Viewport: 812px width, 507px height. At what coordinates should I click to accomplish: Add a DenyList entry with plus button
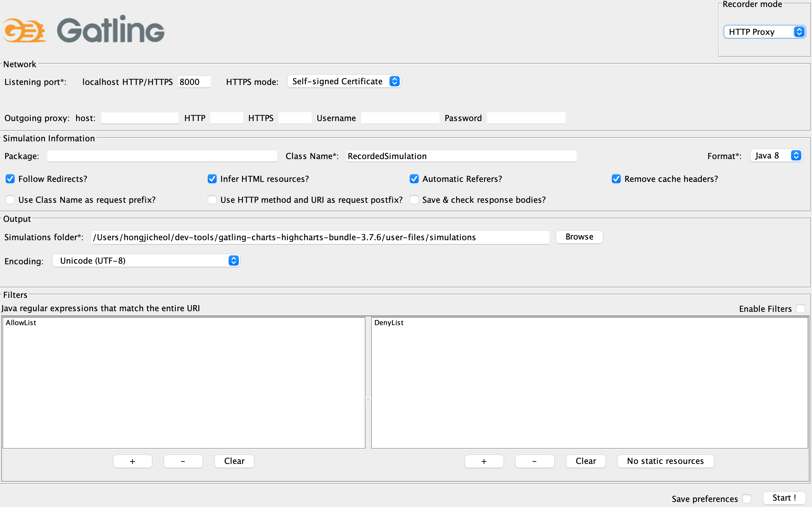(x=484, y=461)
